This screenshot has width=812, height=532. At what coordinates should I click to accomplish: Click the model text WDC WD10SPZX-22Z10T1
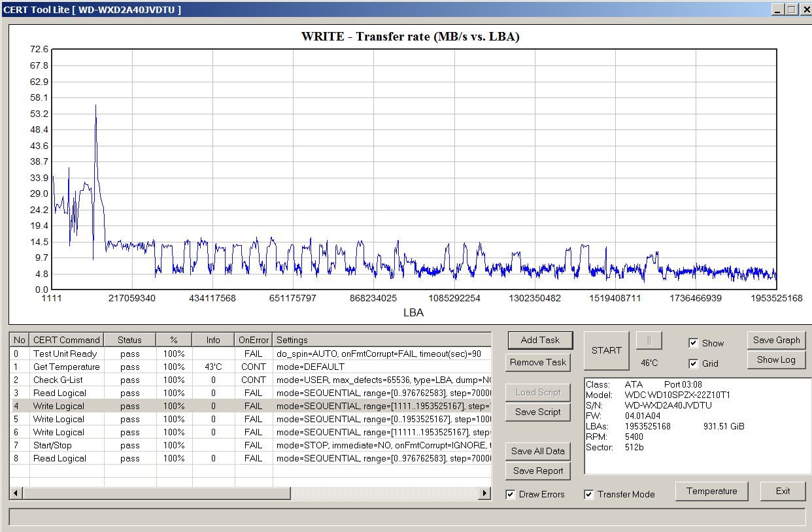(x=677, y=395)
